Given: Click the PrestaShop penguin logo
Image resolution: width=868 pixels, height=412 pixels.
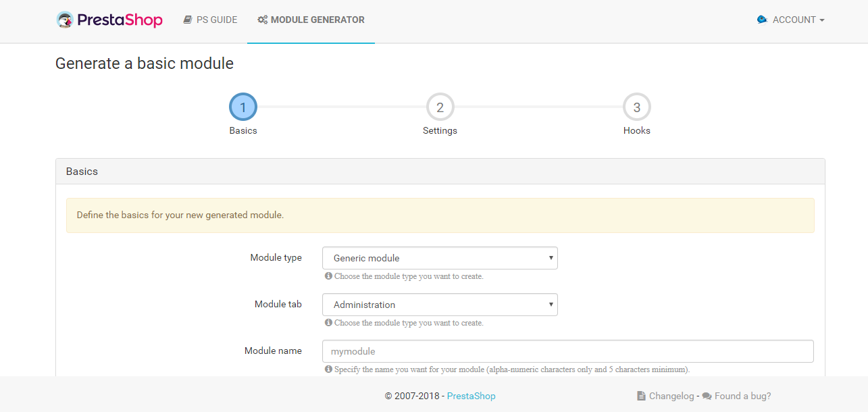Looking at the screenshot, I should [x=66, y=20].
